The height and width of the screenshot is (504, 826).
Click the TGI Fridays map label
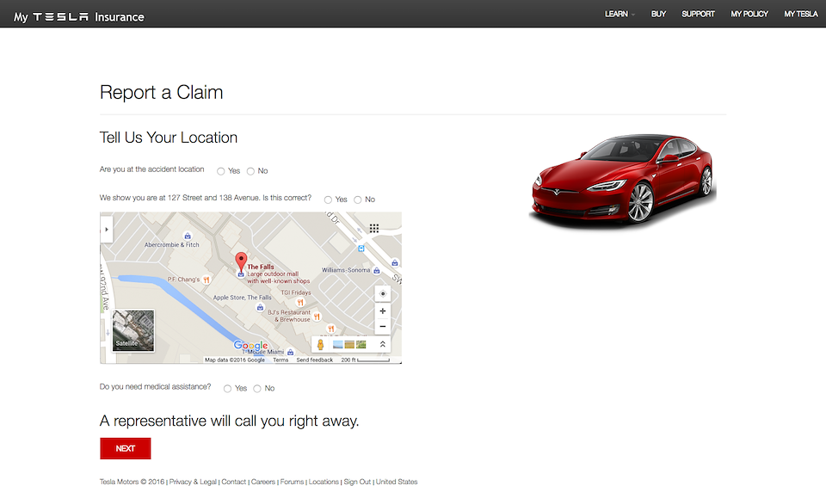tap(295, 292)
